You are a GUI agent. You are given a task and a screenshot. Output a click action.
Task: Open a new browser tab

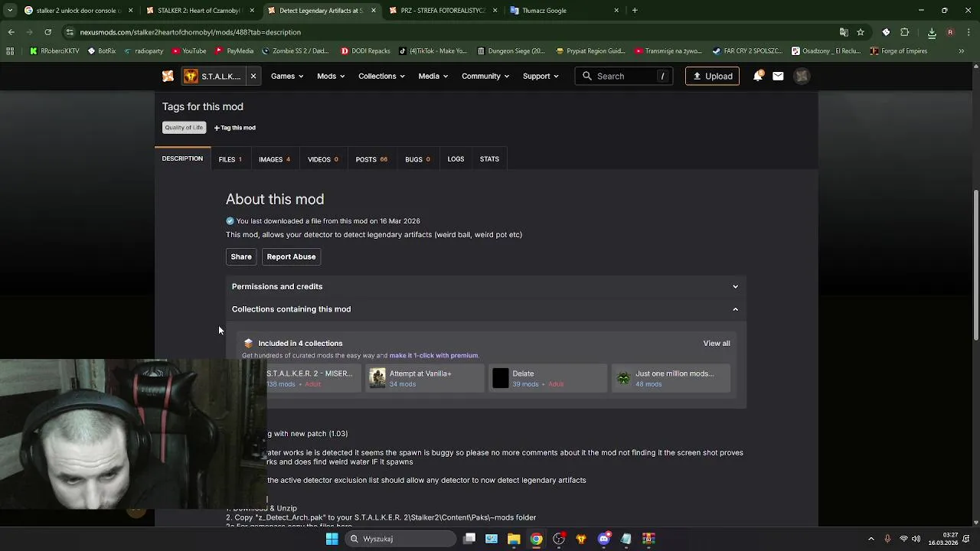(x=635, y=10)
